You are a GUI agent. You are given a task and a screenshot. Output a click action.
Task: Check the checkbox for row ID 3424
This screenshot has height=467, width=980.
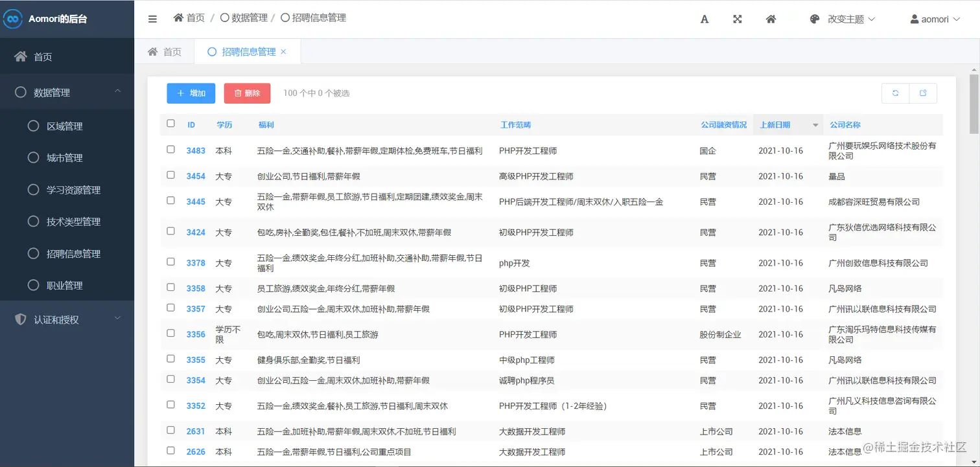coord(170,231)
